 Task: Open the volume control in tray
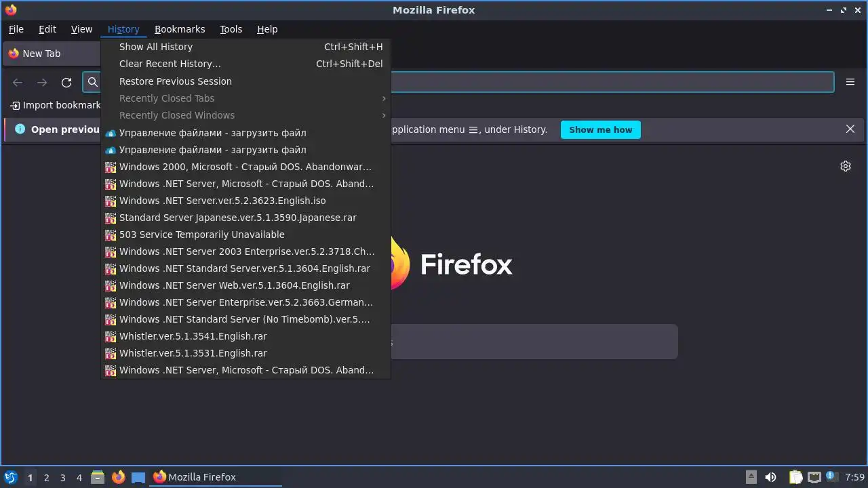pyautogui.click(x=770, y=477)
